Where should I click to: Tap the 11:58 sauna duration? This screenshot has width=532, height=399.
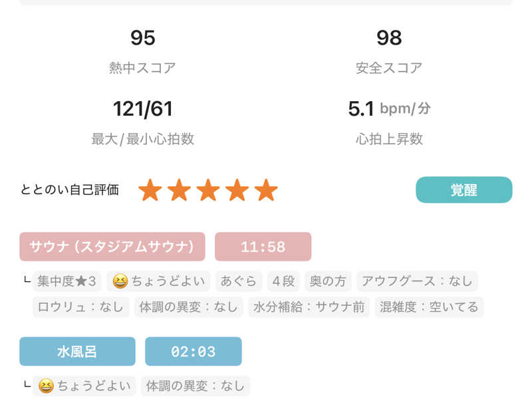tap(263, 247)
